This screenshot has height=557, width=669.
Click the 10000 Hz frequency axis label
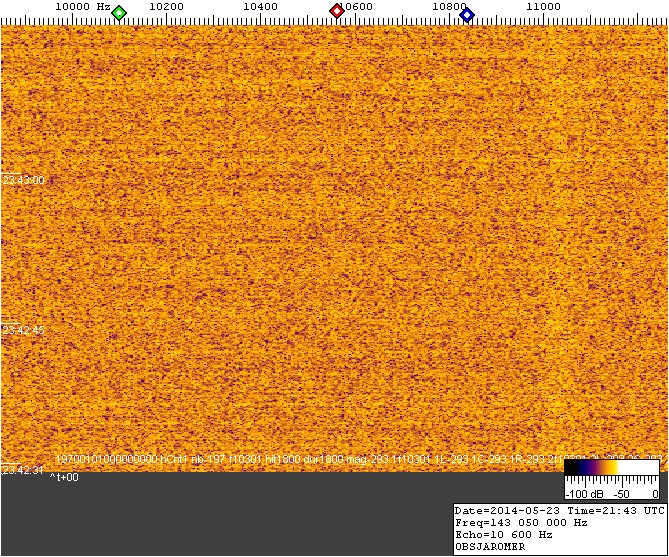(x=82, y=7)
